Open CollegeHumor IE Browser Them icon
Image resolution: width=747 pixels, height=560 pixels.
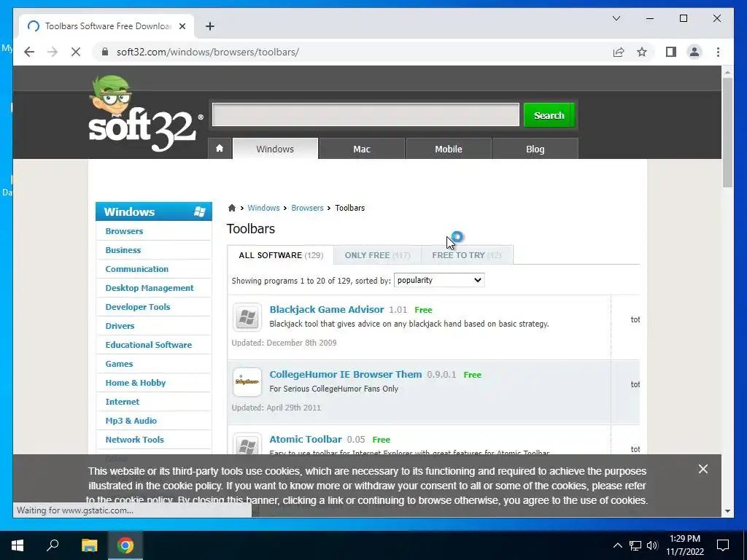pyautogui.click(x=247, y=382)
